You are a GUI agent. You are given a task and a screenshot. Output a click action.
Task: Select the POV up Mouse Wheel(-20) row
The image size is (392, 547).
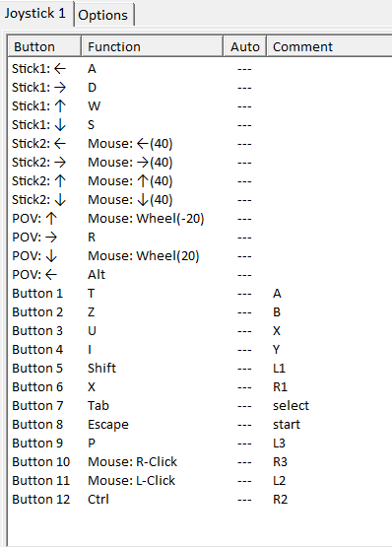pyautogui.click(x=200, y=219)
